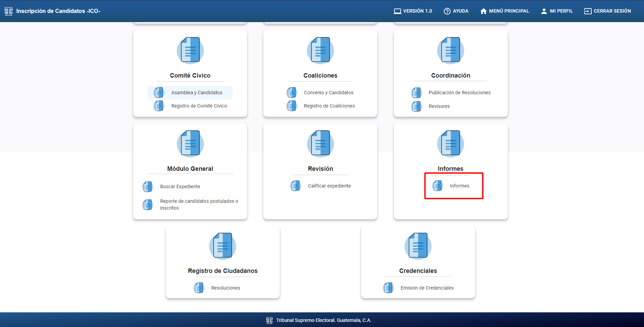Click the large Revisión document icon
This screenshot has width=644, height=327.
[x=320, y=144]
